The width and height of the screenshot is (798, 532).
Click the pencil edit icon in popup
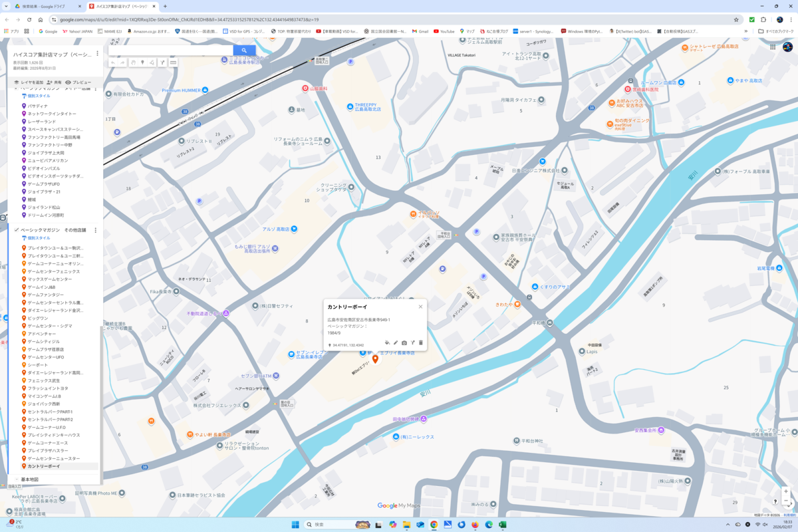tap(396, 342)
